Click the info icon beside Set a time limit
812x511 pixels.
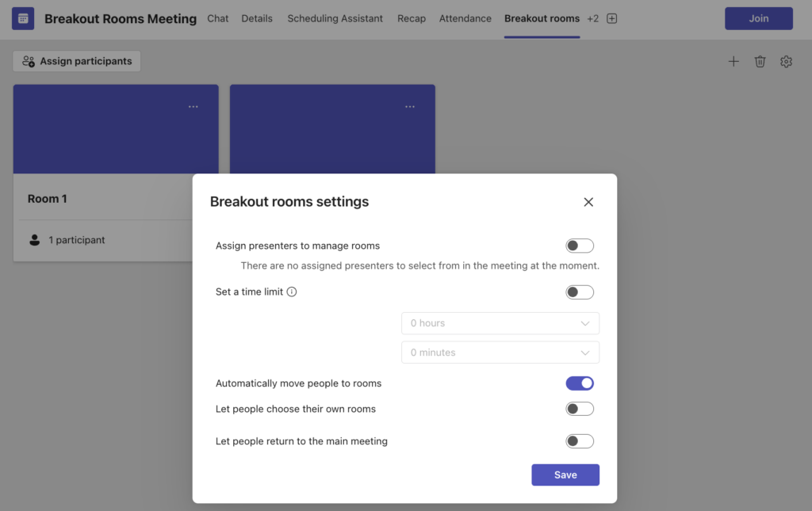(292, 292)
